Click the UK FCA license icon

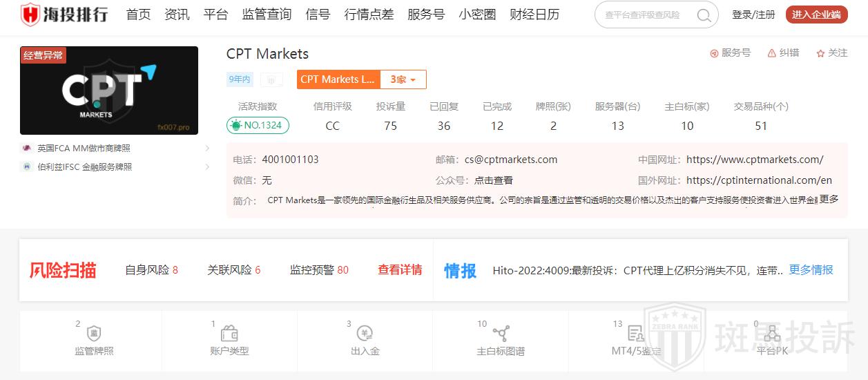click(x=27, y=148)
